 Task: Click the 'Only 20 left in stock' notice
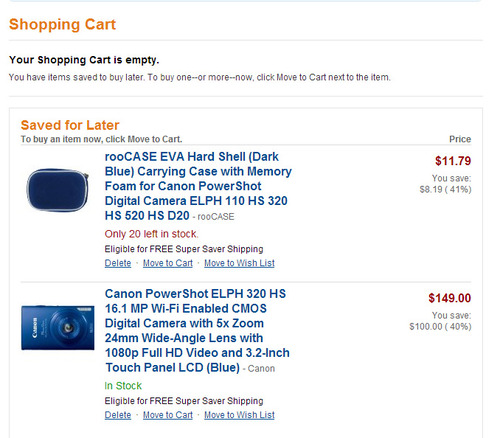click(152, 234)
